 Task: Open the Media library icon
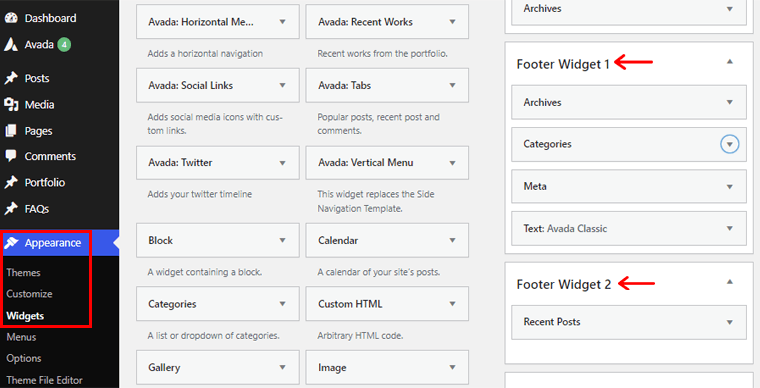pos(11,104)
